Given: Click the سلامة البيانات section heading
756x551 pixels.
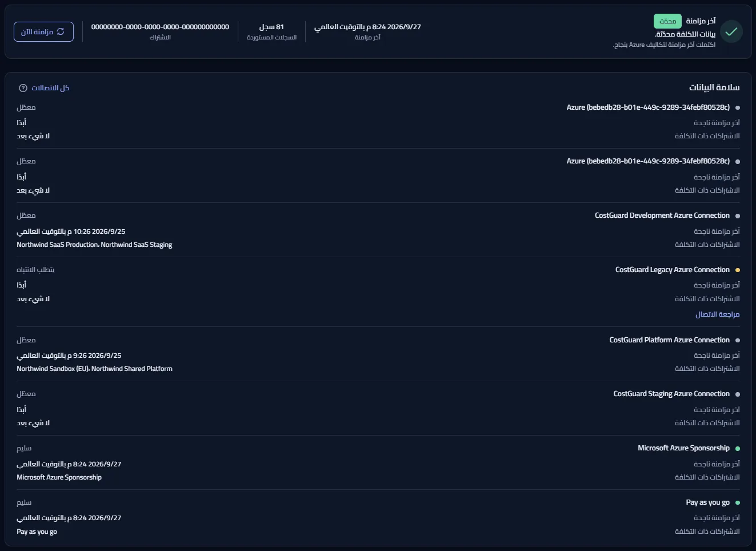Looking at the screenshot, I should click(x=714, y=87).
